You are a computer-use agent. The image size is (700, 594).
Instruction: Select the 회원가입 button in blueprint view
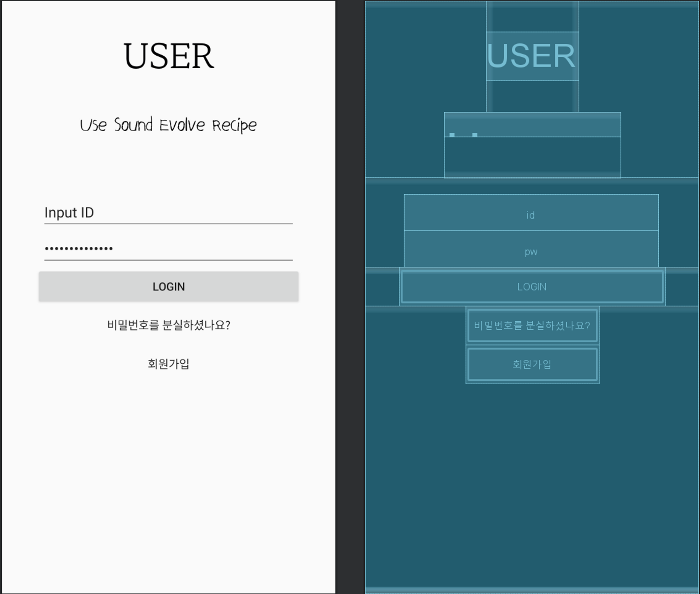pos(532,364)
